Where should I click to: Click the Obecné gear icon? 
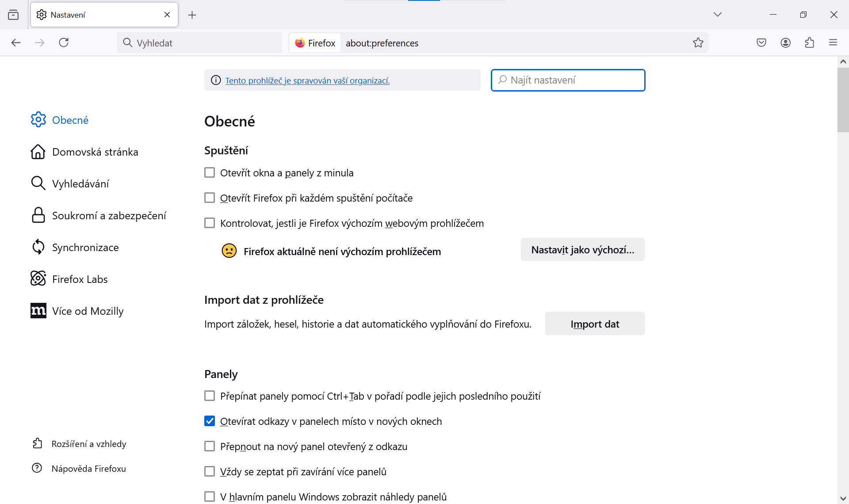tap(38, 119)
